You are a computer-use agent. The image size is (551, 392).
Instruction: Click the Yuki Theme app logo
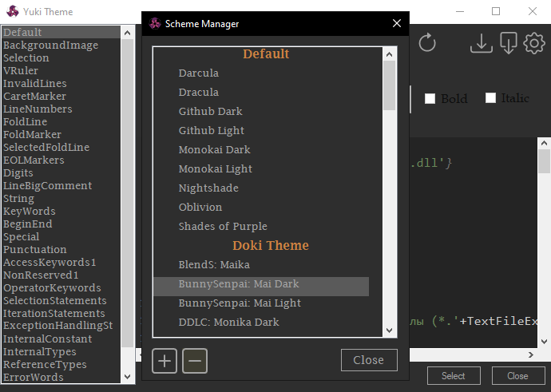click(13, 11)
